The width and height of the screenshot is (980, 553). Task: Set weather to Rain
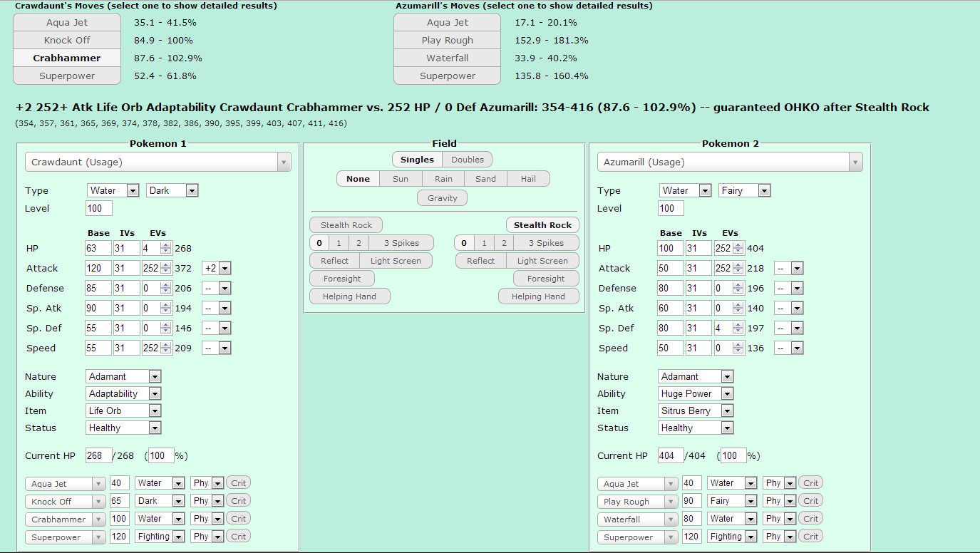pos(443,179)
